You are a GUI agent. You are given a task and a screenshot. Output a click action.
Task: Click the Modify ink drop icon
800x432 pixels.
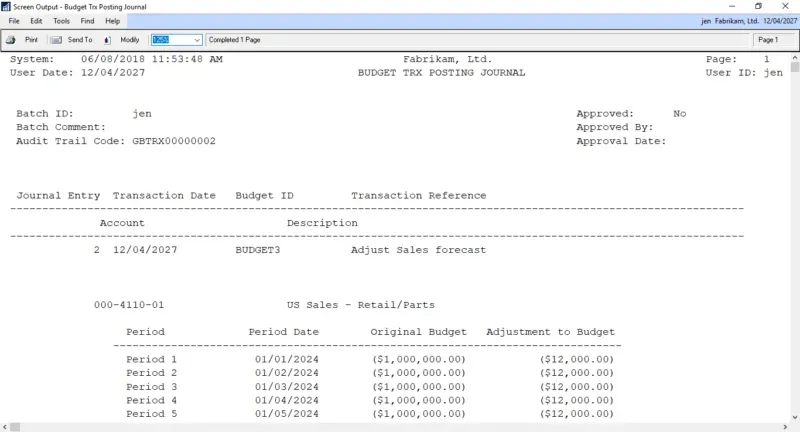108,40
